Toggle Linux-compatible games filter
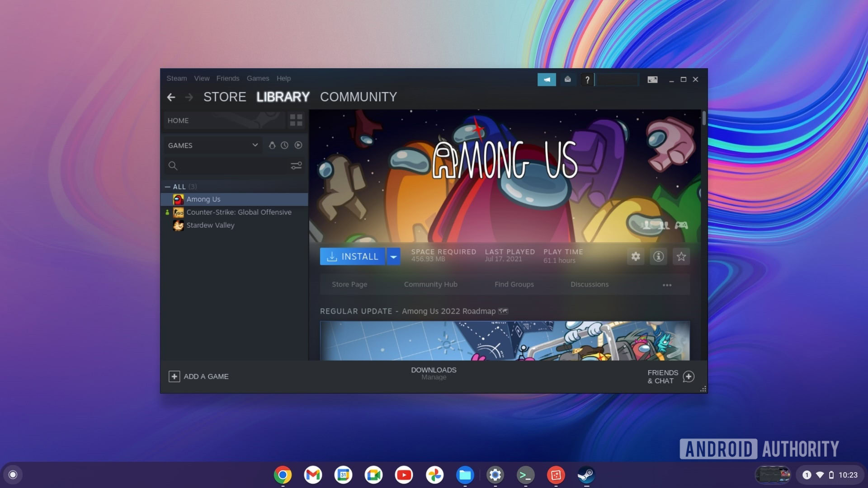 coord(272,145)
